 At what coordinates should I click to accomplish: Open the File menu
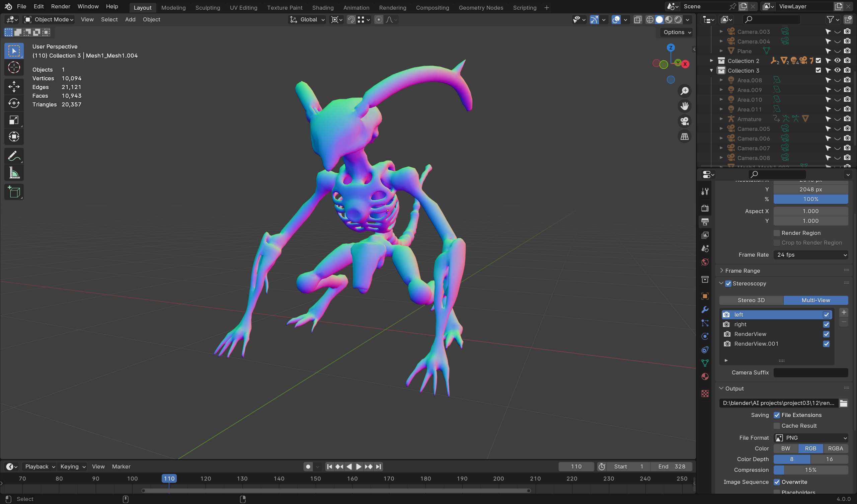(21, 6)
